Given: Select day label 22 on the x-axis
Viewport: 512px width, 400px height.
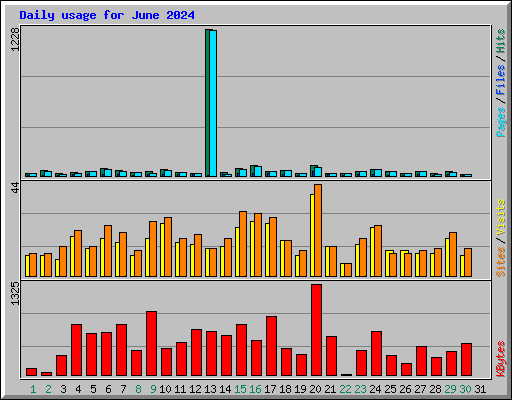Looking at the screenshot, I should (x=345, y=389).
